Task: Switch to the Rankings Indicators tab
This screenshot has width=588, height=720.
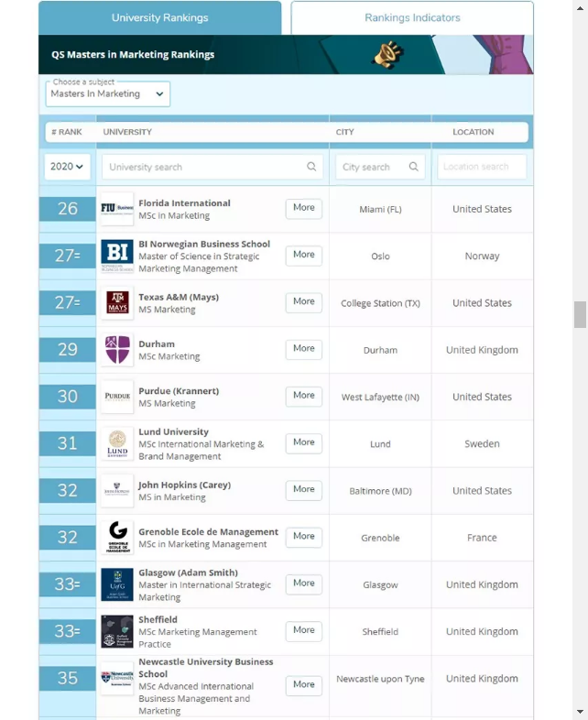Action: 412,17
